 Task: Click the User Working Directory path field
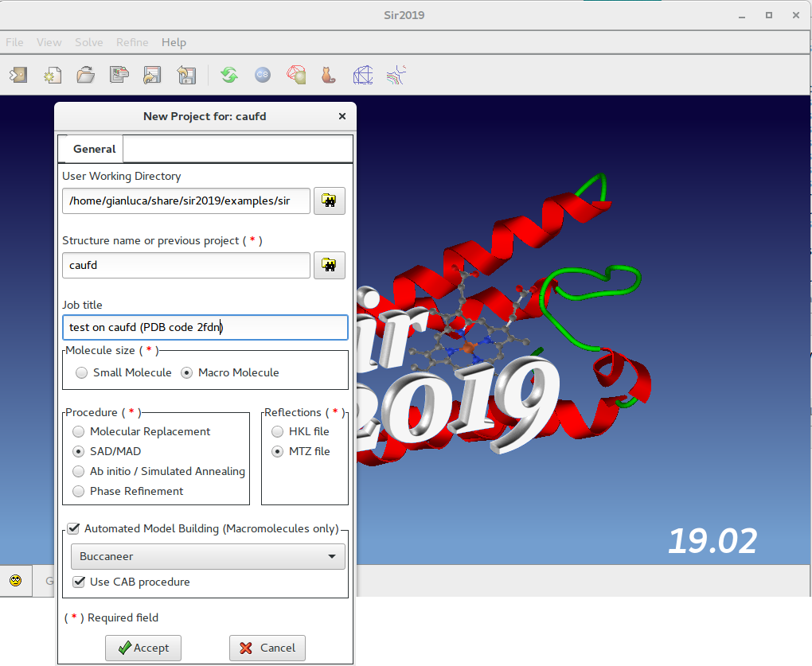(x=186, y=201)
